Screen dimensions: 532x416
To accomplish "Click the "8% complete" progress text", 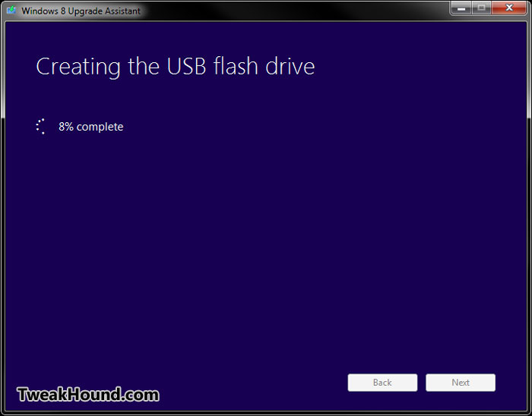I will click(x=91, y=127).
